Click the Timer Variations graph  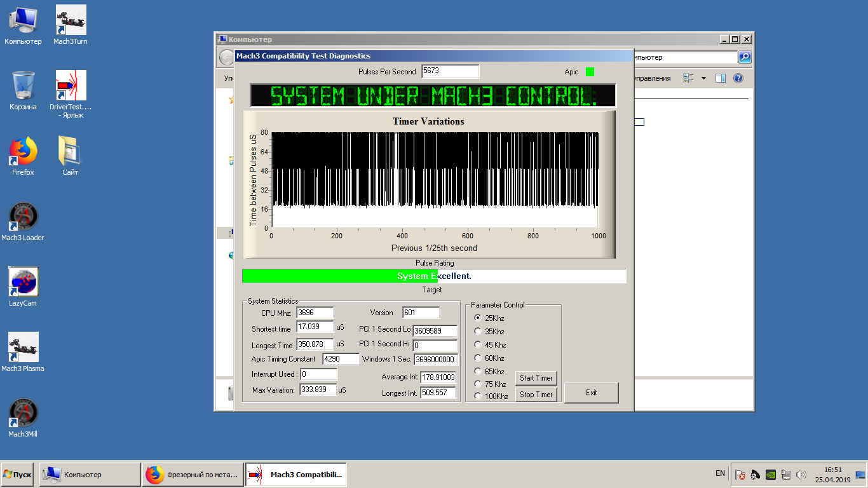click(430, 185)
